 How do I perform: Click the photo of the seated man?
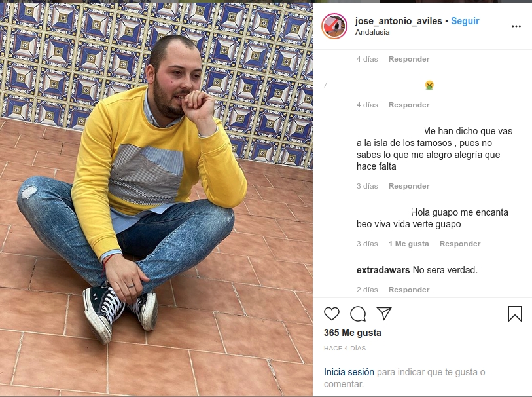(156, 199)
